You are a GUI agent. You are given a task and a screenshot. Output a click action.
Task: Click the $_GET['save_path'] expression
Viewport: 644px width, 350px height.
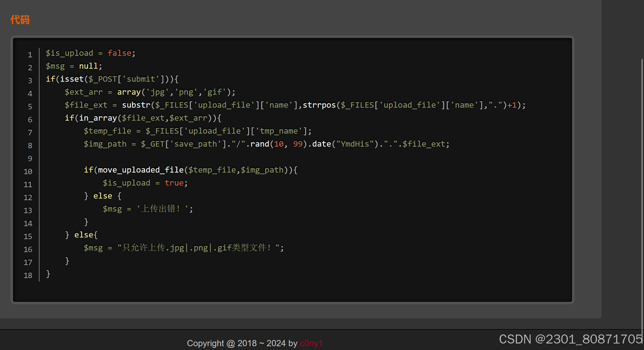coord(183,144)
